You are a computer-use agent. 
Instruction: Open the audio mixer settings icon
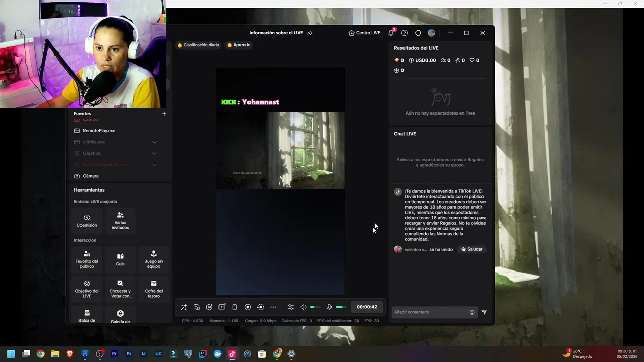point(291,307)
